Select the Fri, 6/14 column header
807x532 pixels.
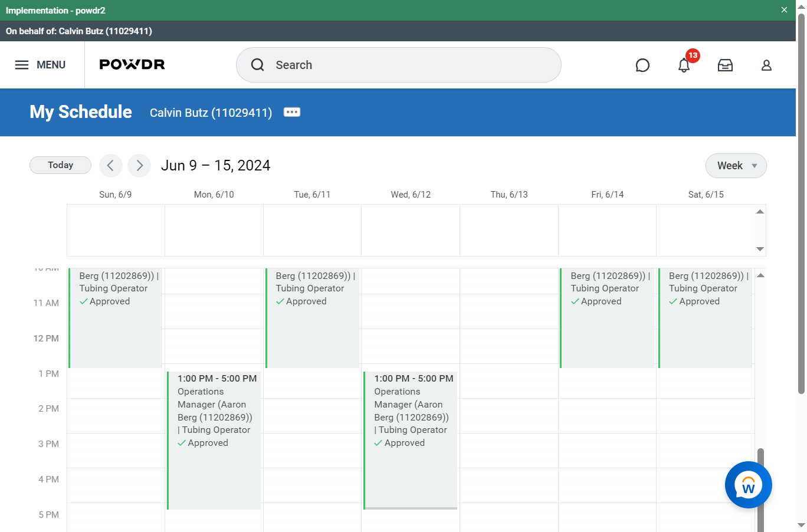click(608, 195)
